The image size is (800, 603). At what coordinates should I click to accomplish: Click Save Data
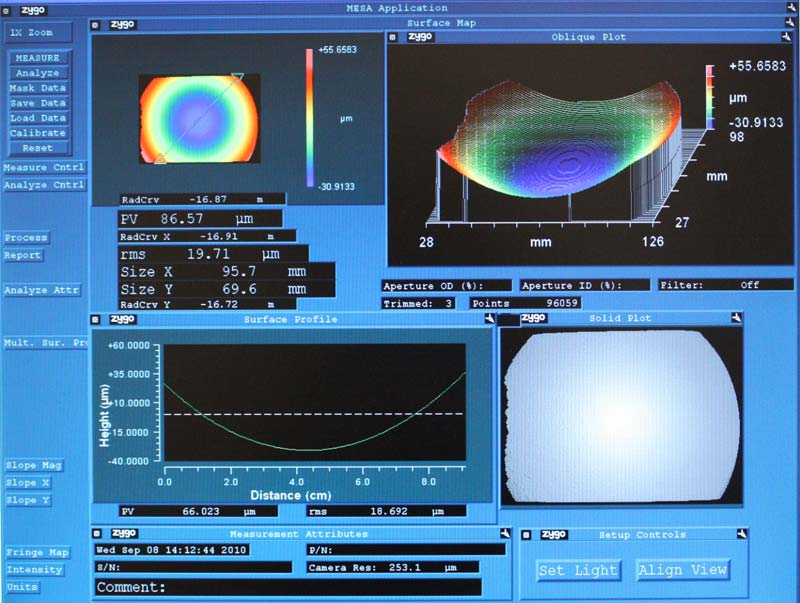39,103
